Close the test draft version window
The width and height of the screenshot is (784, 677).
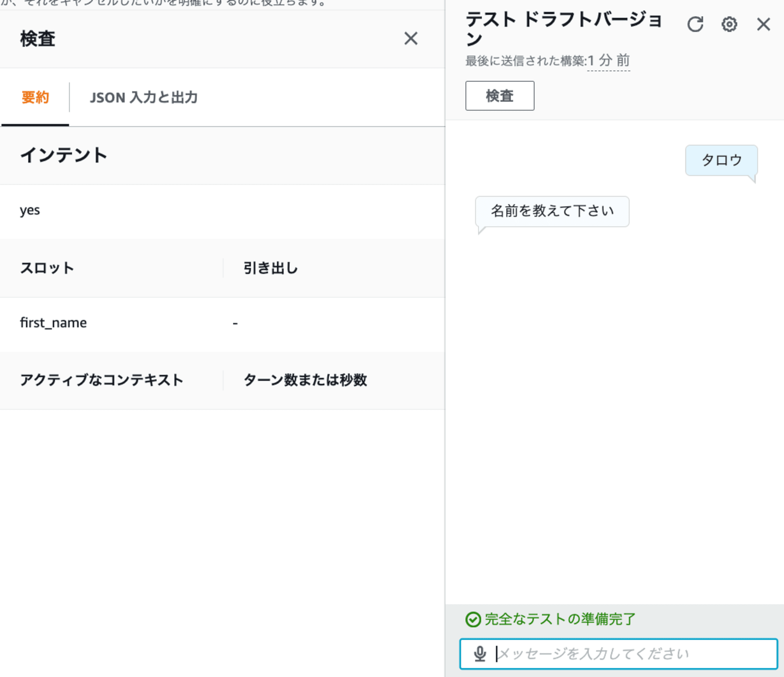[x=763, y=24]
